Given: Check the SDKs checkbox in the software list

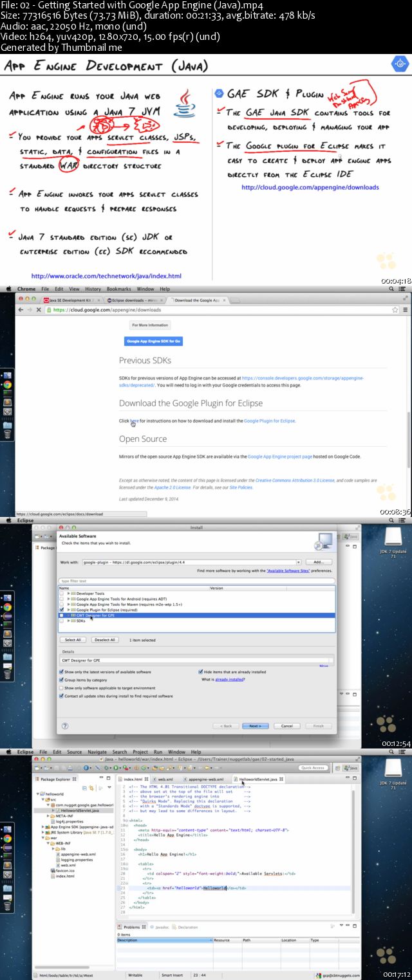Looking at the screenshot, I should coord(61,621).
